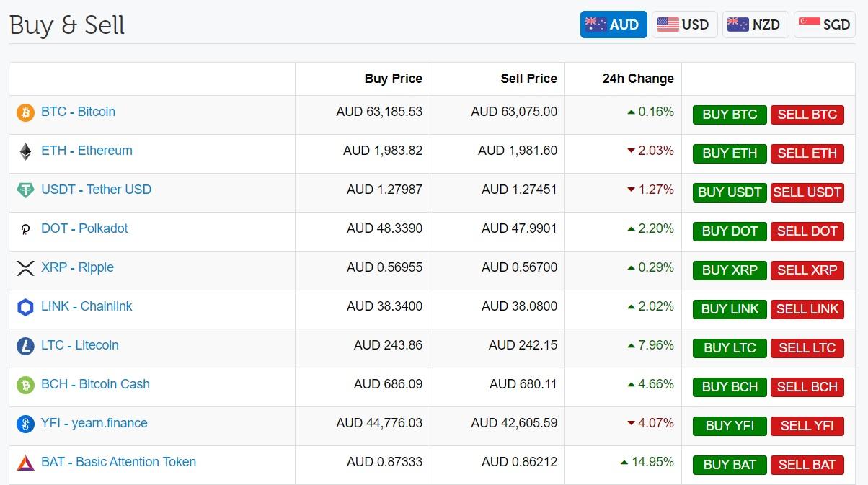This screenshot has height=485, width=868.
Task: Click the YFI buy price AUD 44,776.03
Action: pyautogui.click(x=379, y=423)
